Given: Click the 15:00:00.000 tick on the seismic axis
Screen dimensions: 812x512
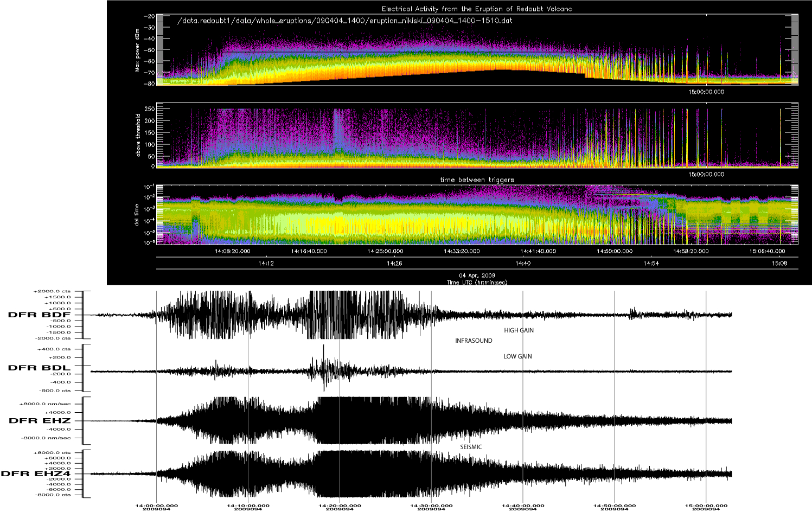Looking at the screenshot, I should click(x=706, y=505).
